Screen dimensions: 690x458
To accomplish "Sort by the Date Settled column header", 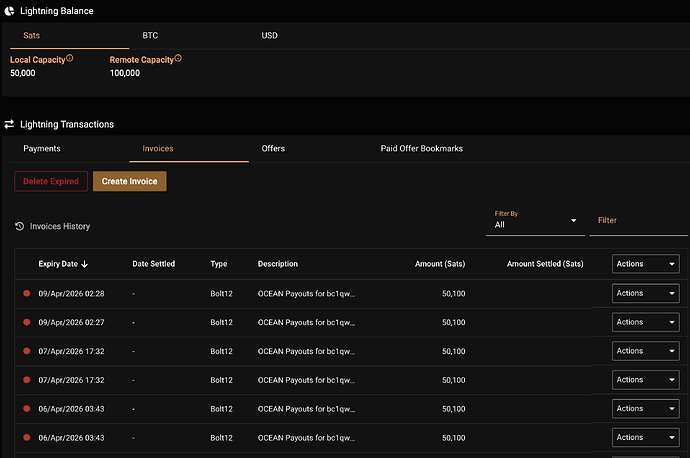I will [x=154, y=264].
